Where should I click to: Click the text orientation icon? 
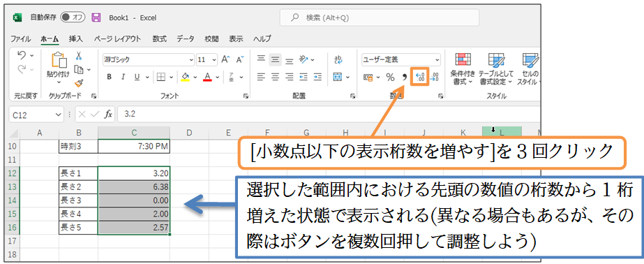304,59
